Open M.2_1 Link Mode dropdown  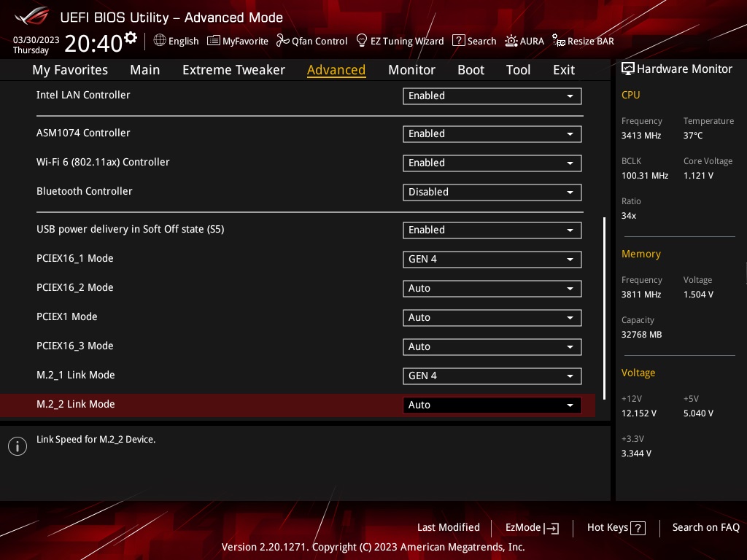pos(492,376)
